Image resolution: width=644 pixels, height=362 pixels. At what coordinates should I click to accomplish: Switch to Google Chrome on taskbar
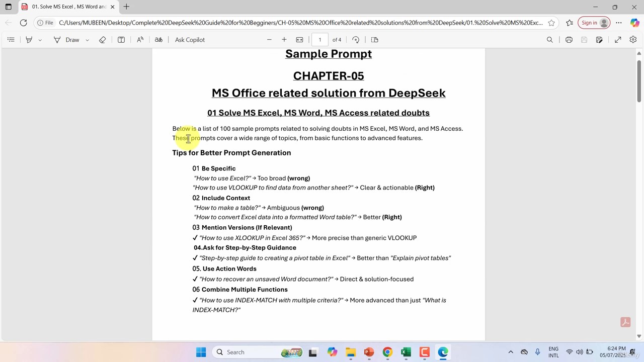pyautogui.click(x=387, y=352)
